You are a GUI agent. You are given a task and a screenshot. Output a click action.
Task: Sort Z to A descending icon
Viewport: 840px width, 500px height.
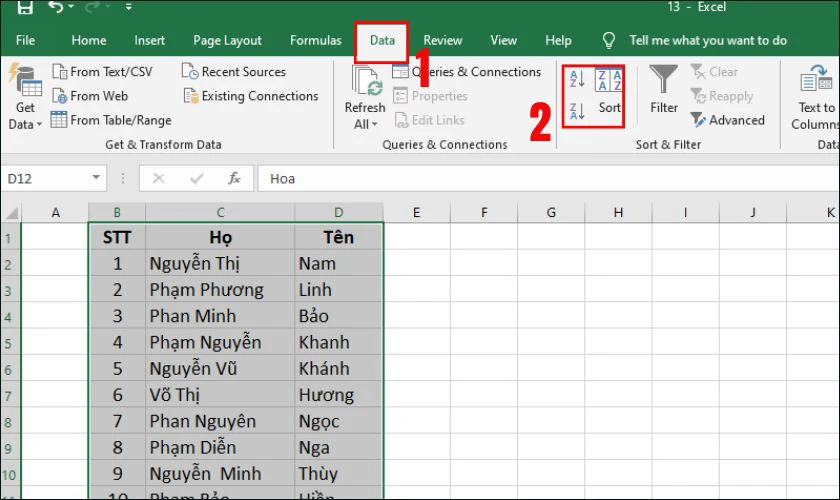click(x=577, y=111)
